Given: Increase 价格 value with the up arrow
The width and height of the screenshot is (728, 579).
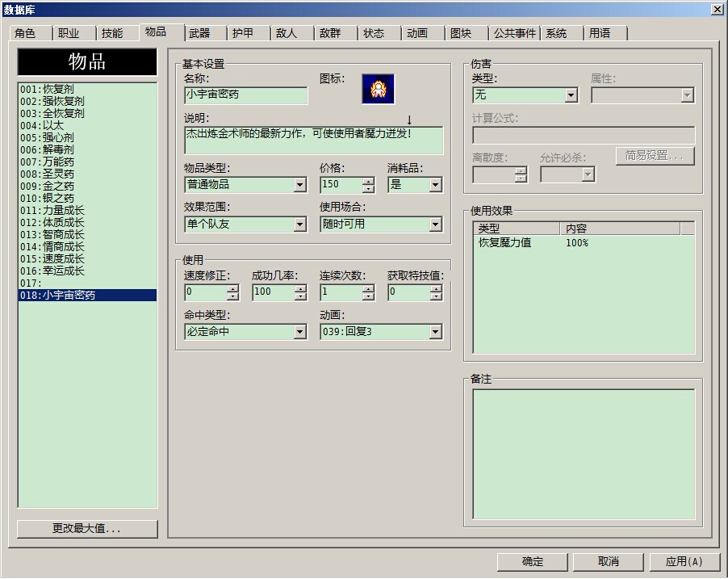Looking at the screenshot, I should tap(368, 181).
